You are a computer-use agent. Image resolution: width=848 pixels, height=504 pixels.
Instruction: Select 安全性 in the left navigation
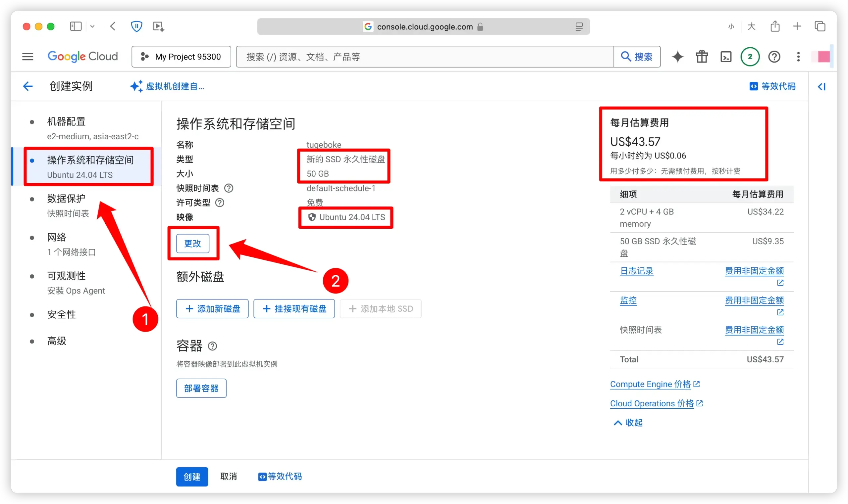pos(61,314)
